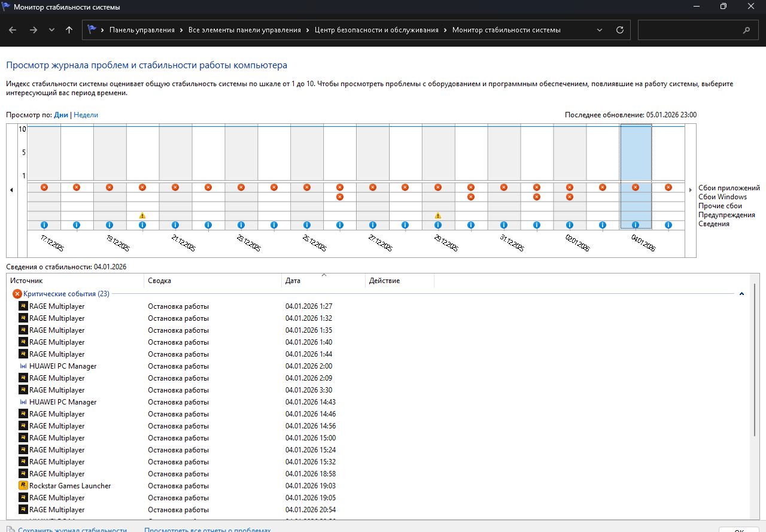The image size is (766, 532).
Task: Click the information icon for 25.12.2025
Action: (307, 225)
